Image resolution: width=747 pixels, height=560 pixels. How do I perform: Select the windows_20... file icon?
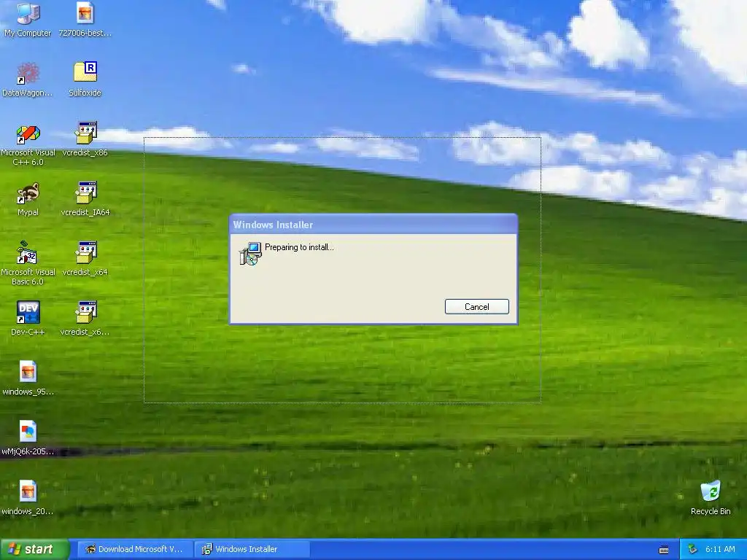pos(28,497)
